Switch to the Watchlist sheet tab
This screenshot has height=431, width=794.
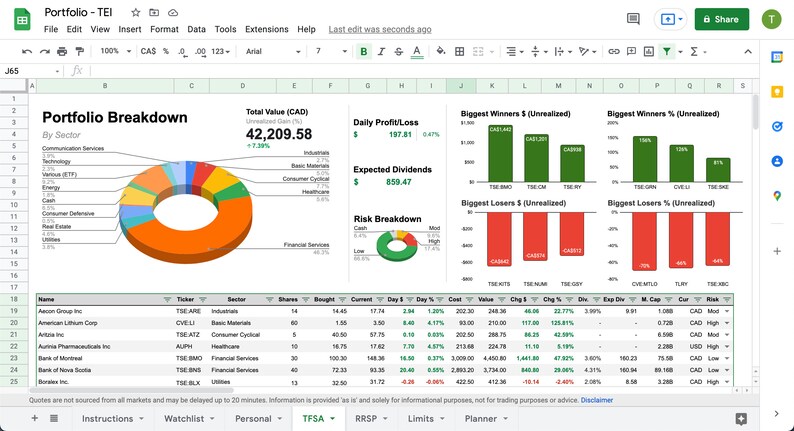tap(189, 418)
